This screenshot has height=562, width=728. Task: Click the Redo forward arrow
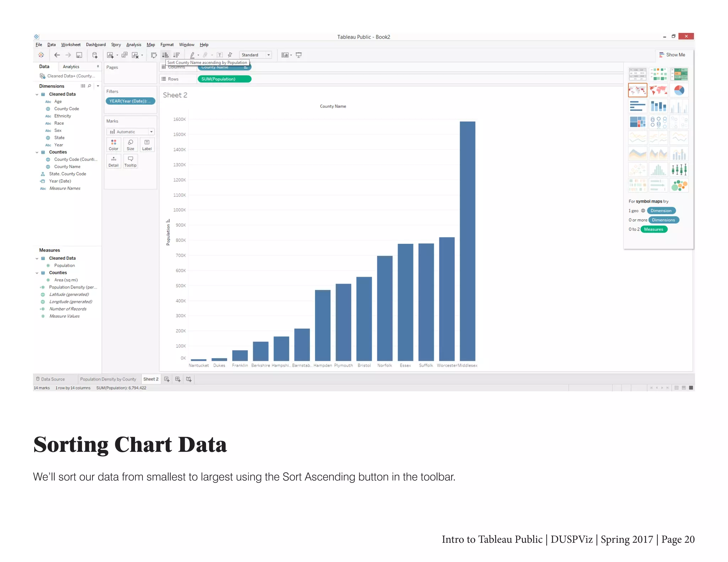[68, 55]
